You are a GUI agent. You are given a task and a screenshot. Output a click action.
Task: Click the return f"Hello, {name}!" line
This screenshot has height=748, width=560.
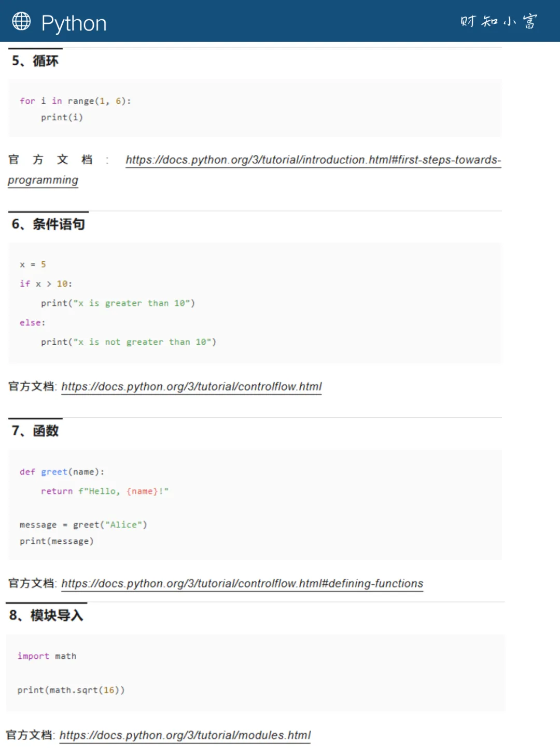point(105,491)
